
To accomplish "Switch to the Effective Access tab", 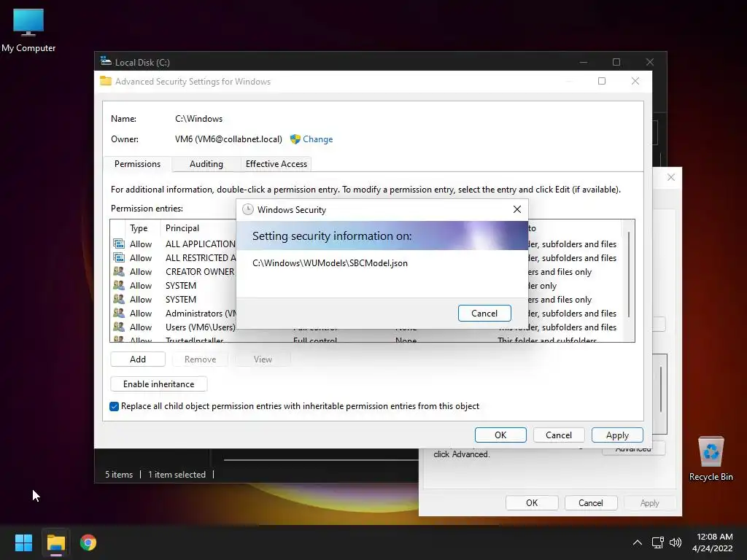I will [x=276, y=164].
